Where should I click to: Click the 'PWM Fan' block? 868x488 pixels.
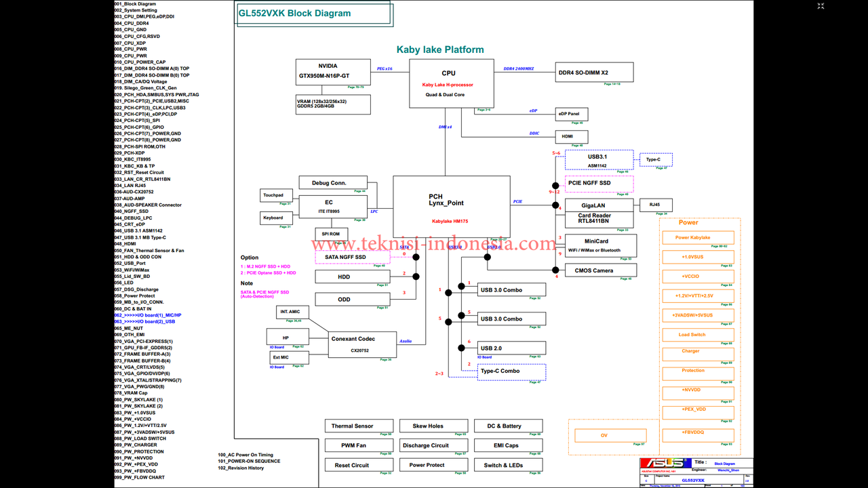[x=359, y=445]
